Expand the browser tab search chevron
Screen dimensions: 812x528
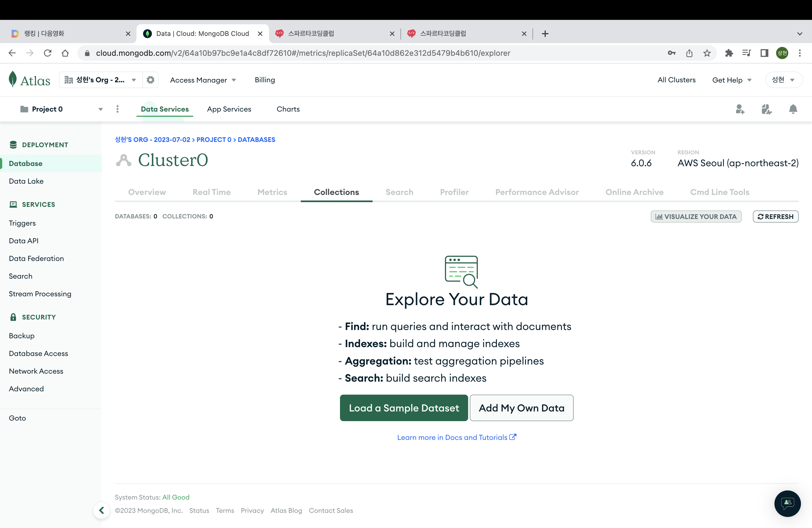(x=800, y=33)
